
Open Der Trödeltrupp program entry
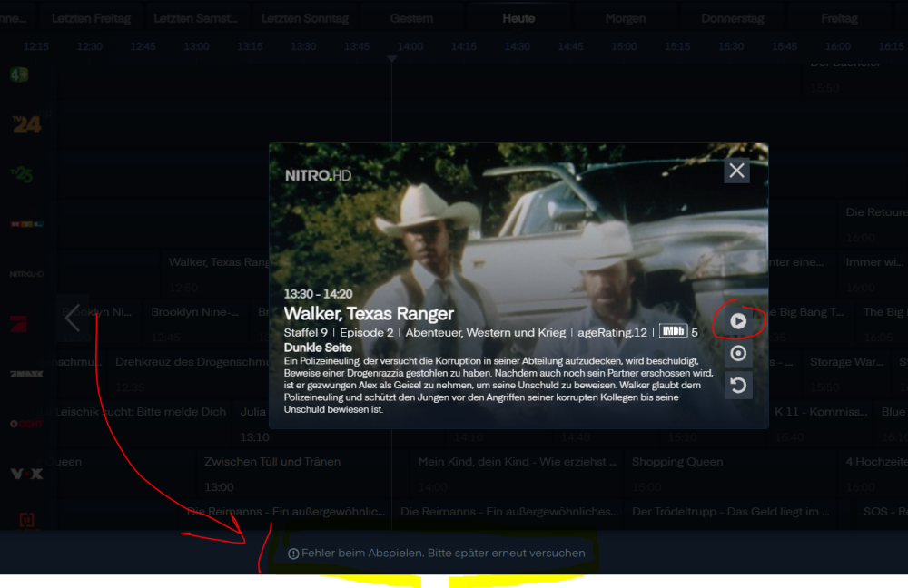point(737,514)
